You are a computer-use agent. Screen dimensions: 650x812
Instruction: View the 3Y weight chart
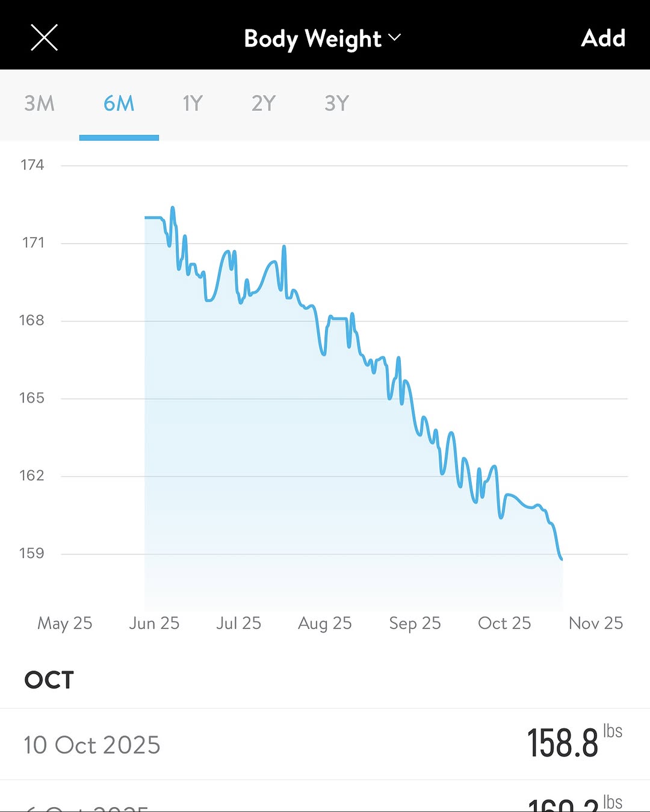coord(336,104)
